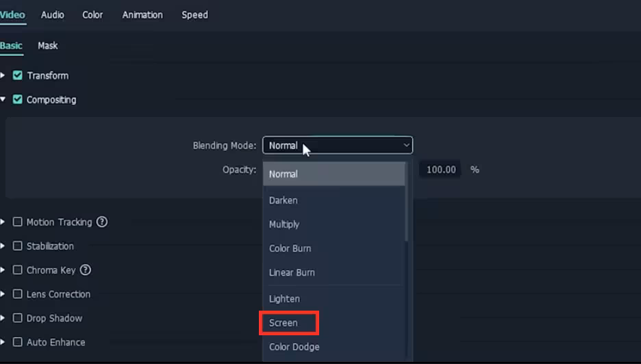
Task: Open the Blending Mode dropdown
Action: (x=337, y=145)
